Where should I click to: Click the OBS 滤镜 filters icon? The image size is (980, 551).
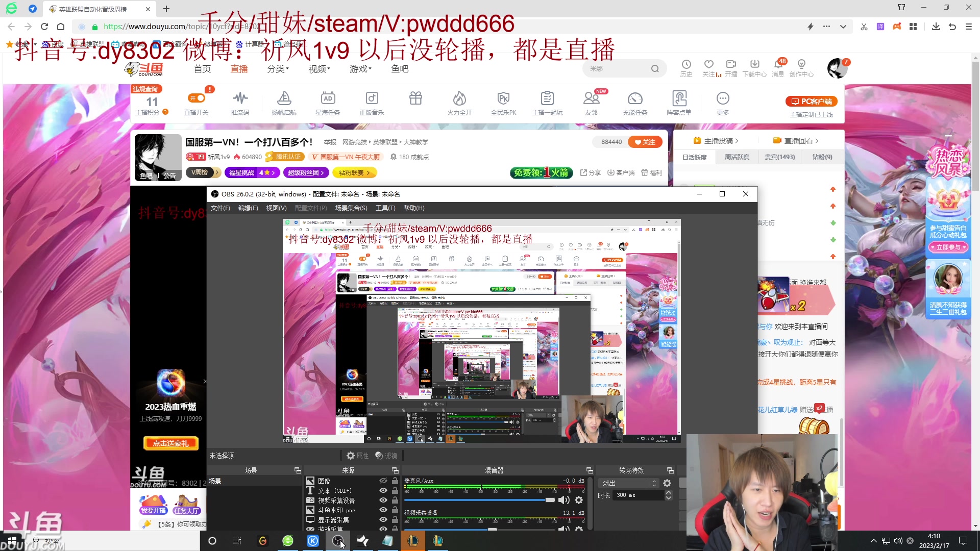tap(386, 456)
